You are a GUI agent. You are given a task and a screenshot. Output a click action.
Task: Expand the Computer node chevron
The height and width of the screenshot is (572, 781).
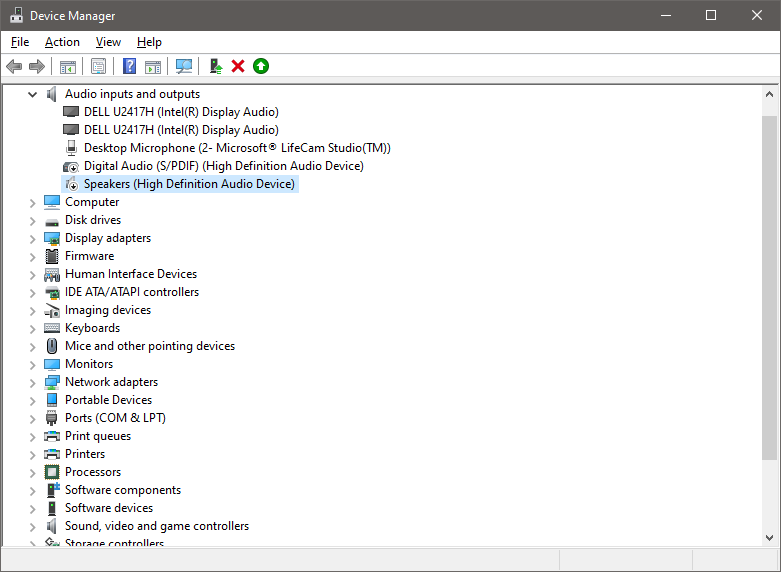point(32,203)
